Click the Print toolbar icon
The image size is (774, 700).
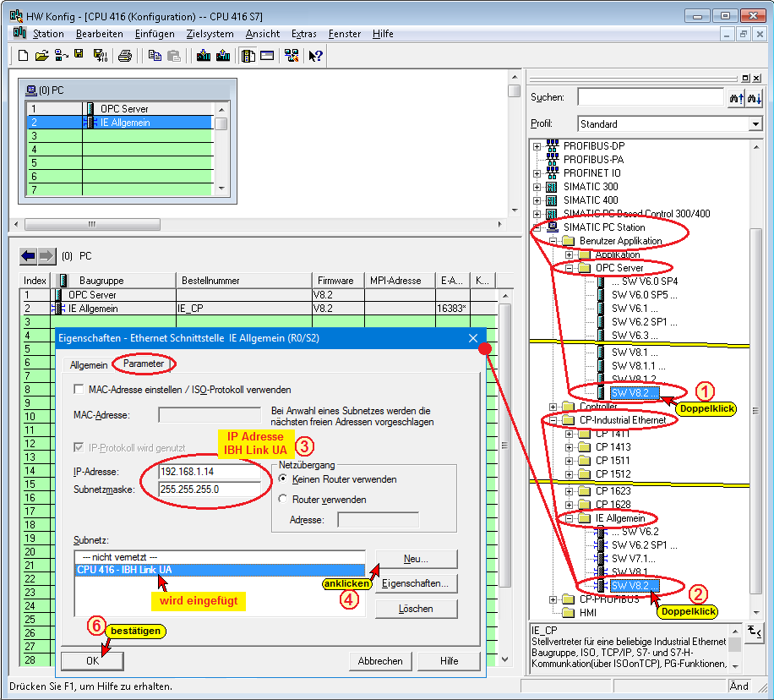(125, 56)
